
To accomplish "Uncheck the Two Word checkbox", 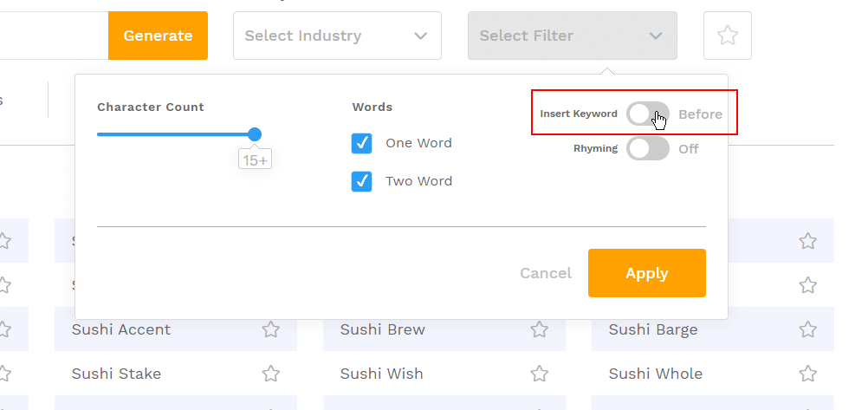I will (x=361, y=181).
